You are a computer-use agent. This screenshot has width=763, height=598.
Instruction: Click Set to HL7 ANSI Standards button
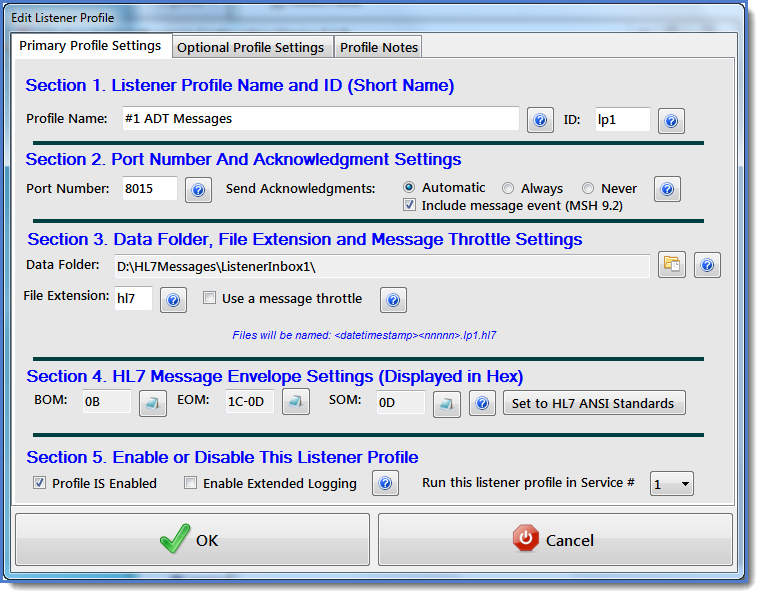click(594, 403)
